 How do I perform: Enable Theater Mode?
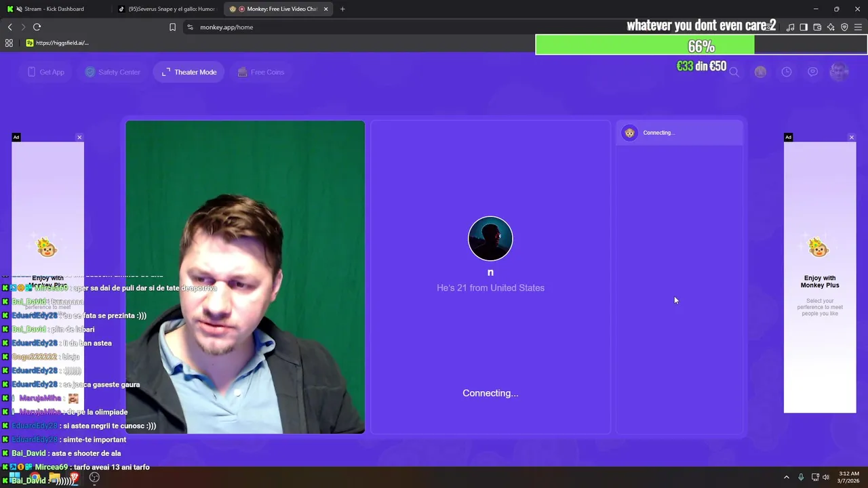pos(189,72)
